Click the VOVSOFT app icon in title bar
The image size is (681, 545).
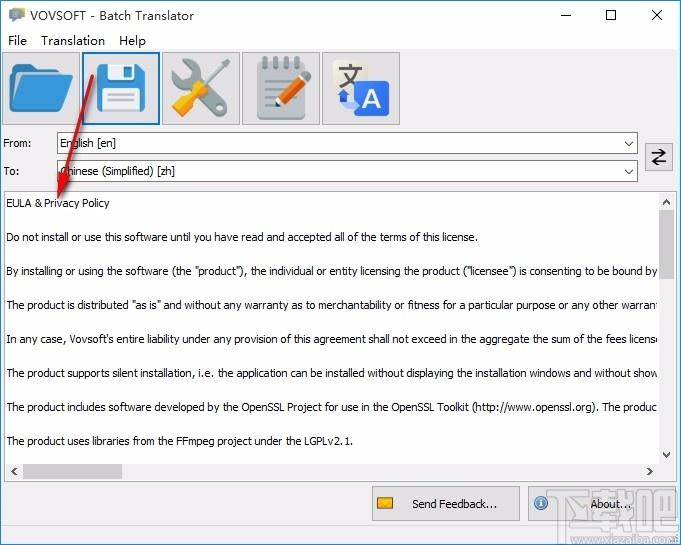(17, 15)
